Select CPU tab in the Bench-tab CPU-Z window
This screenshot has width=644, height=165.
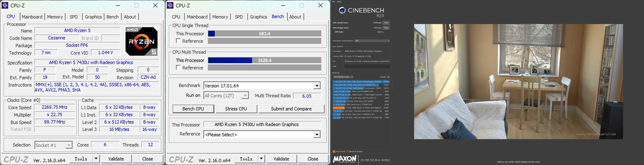pos(176,17)
